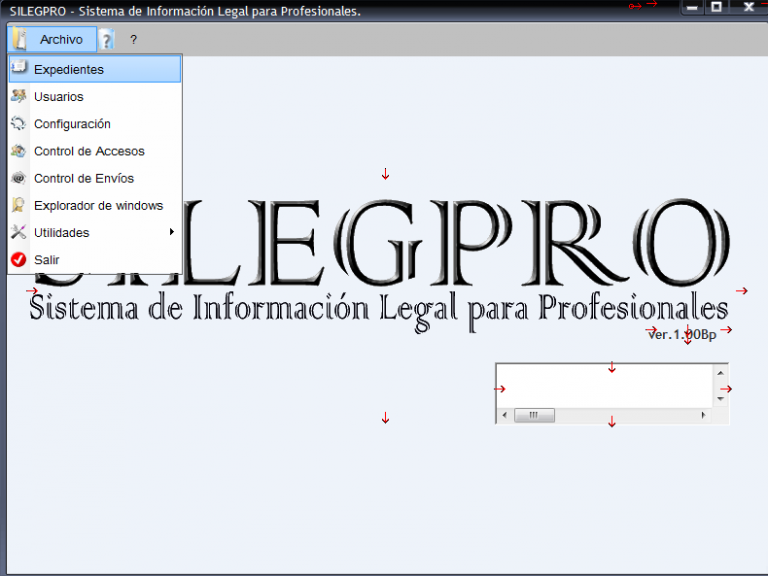Select the Salir menu entry
The width and height of the screenshot is (768, 576).
(95, 260)
